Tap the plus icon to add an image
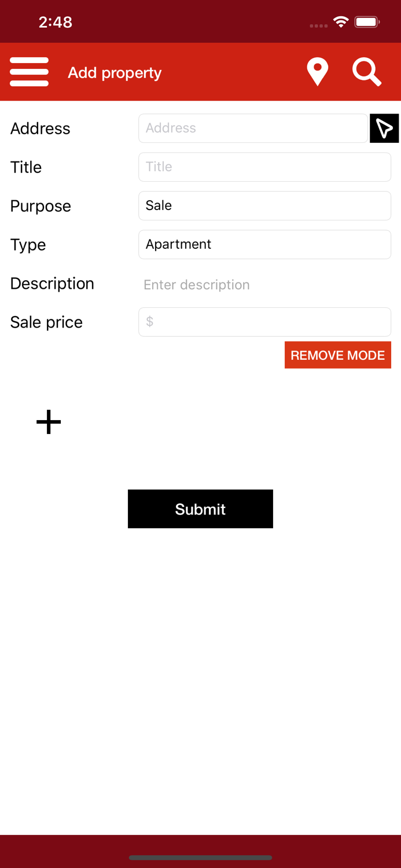This screenshot has height=868, width=401. point(49,422)
